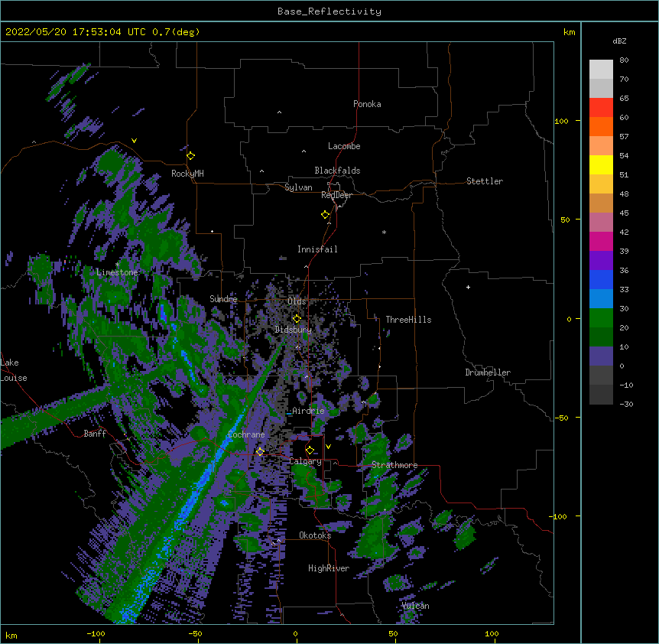This screenshot has width=659, height=644.
Task: Click the -50 tick on right vertical axis
Action: (x=561, y=418)
